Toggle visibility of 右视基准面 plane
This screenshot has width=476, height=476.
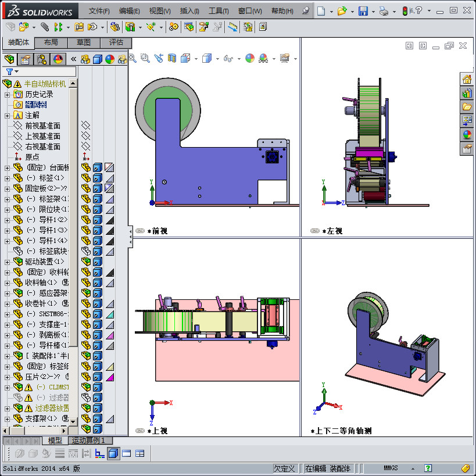tap(86, 146)
